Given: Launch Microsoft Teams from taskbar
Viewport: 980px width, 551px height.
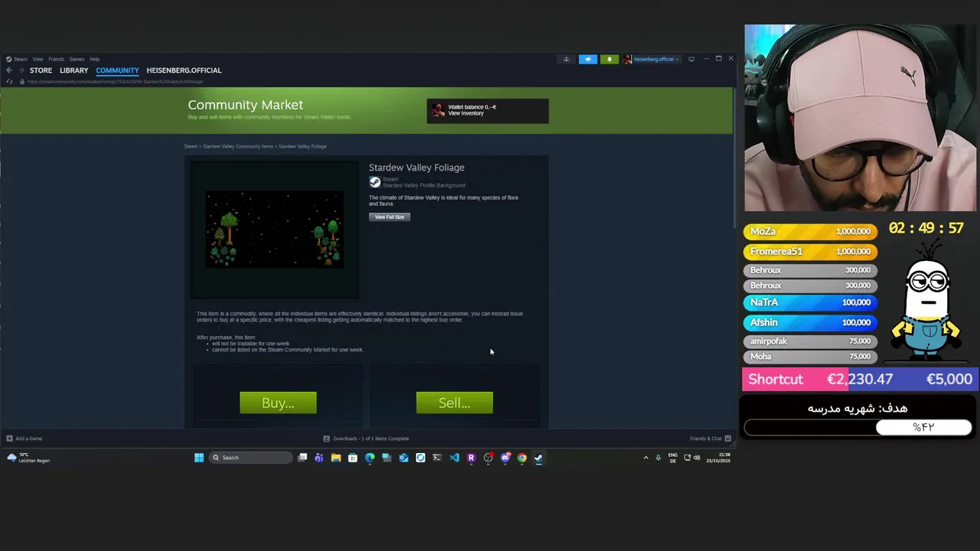Looking at the screenshot, I should click(x=319, y=458).
